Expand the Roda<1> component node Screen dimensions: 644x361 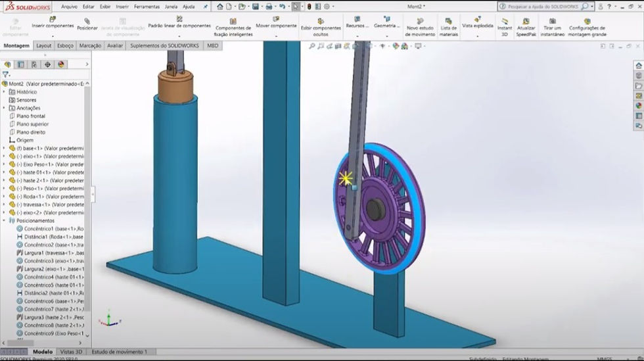point(4,197)
